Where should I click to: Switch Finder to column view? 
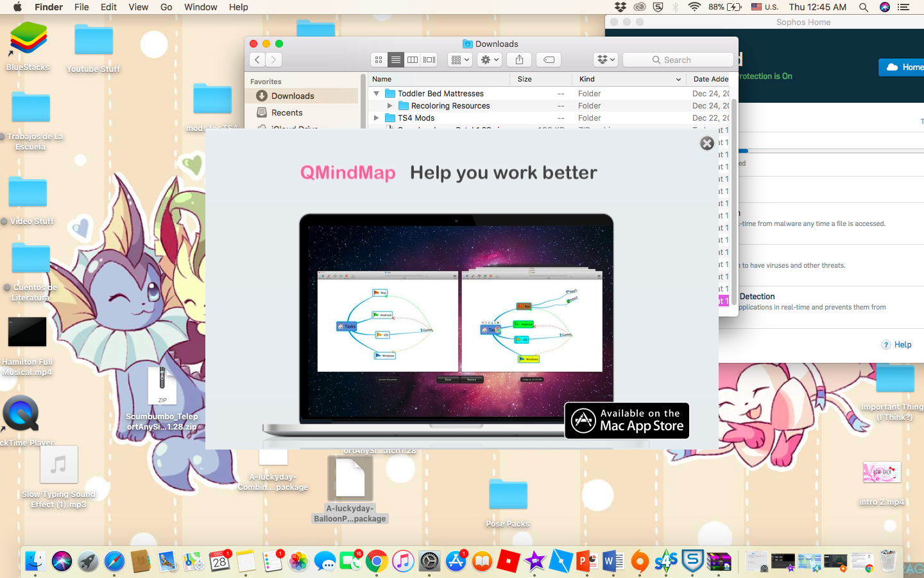(x=413, y=60)
